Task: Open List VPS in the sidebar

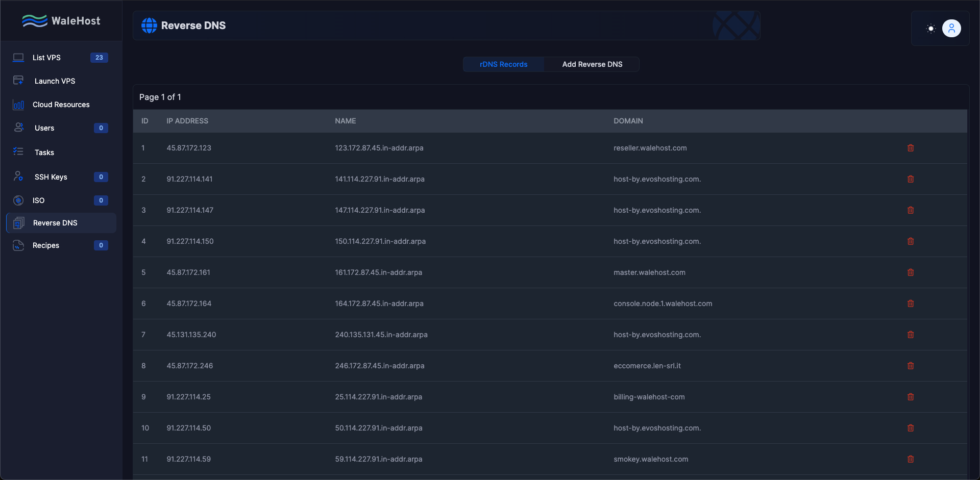Action: (x=61, y=58)
